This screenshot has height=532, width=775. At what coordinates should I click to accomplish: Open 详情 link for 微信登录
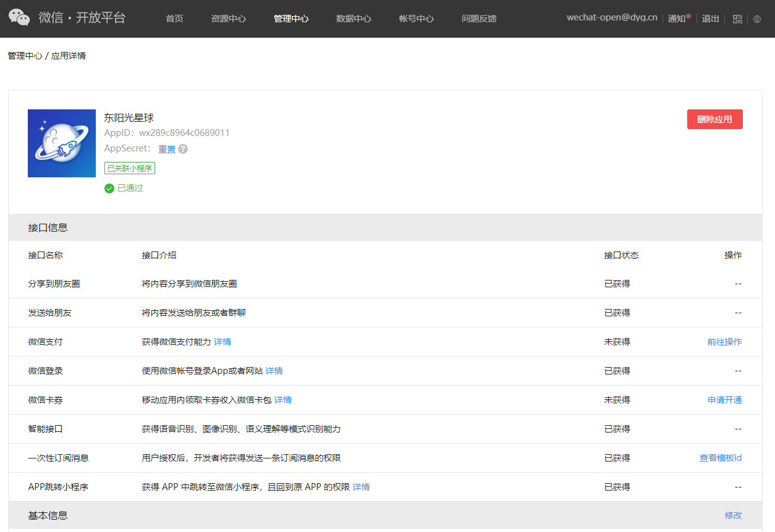[x=274, y=371]
